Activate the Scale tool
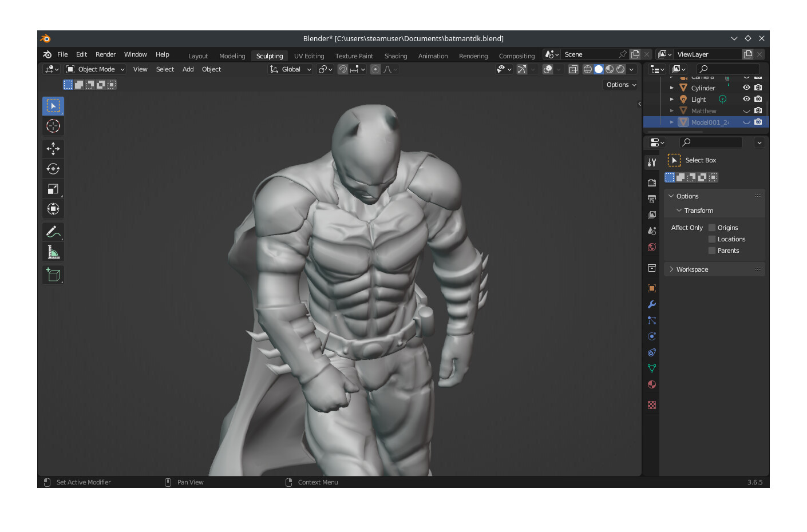This screenshot has height=532, width=807. pos(53,189)
